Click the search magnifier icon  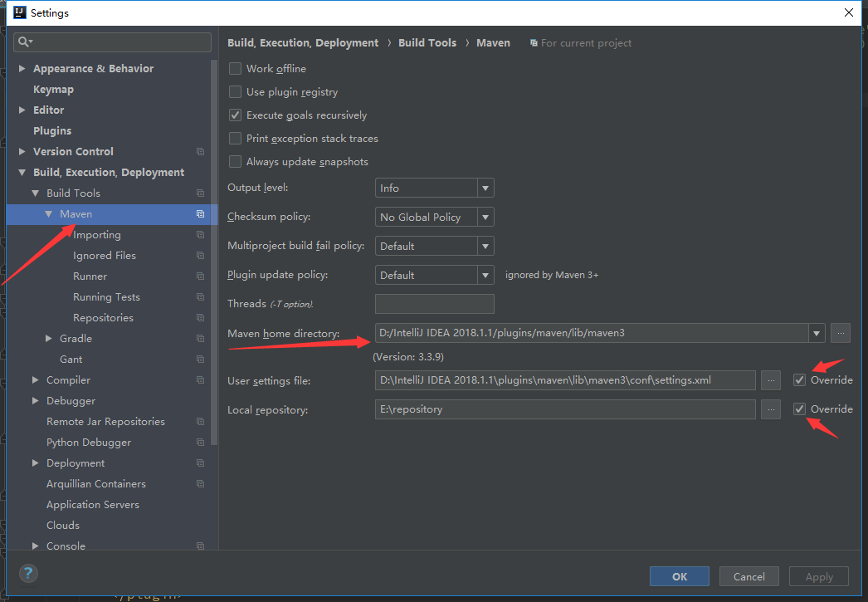point(24,42)
